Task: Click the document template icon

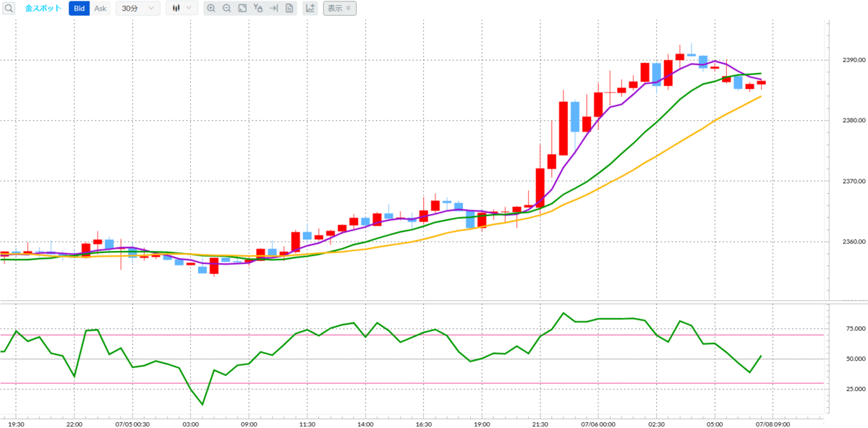Action: pos(289,9)
